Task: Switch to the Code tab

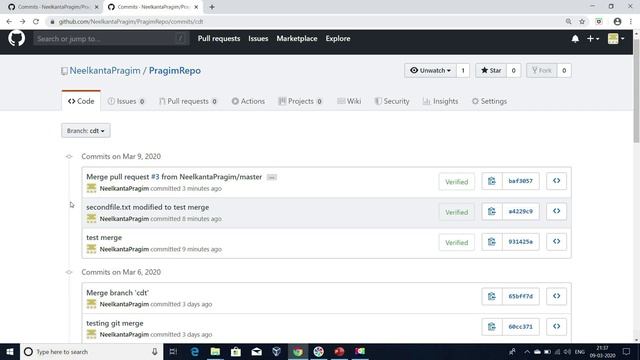Action: pos(81,101)
